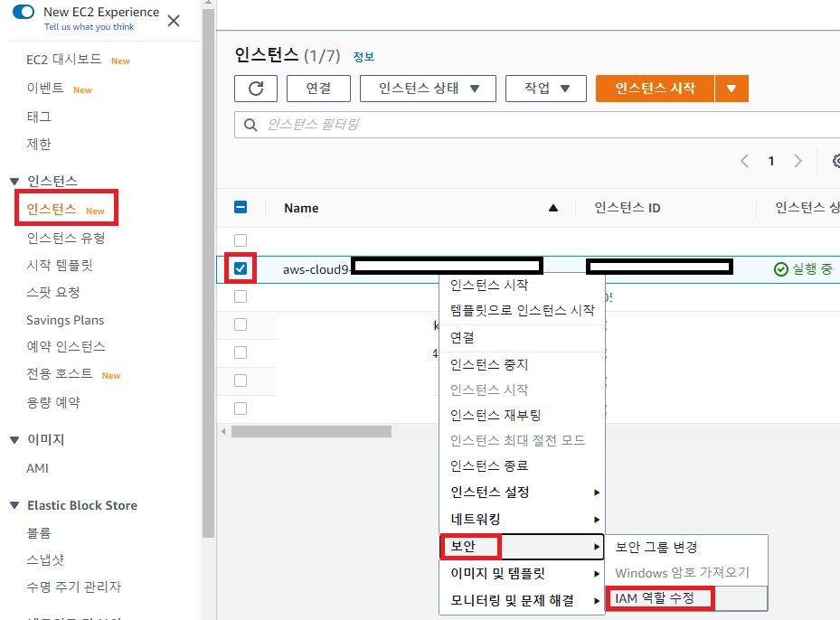The height and width of the screenshot is (620, 840).
Task: Click the left arrow of horizontal scrollbar
Action: (x=224, y=431)
